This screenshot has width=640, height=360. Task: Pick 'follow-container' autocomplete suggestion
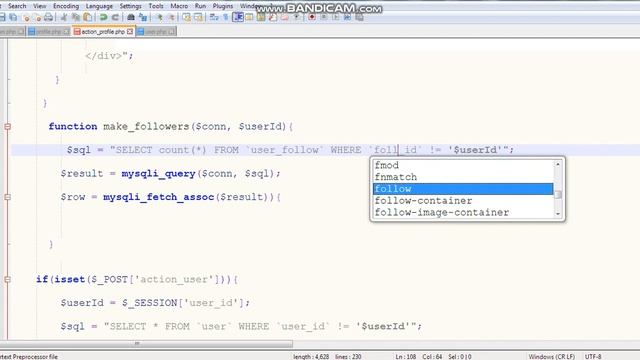463,201
